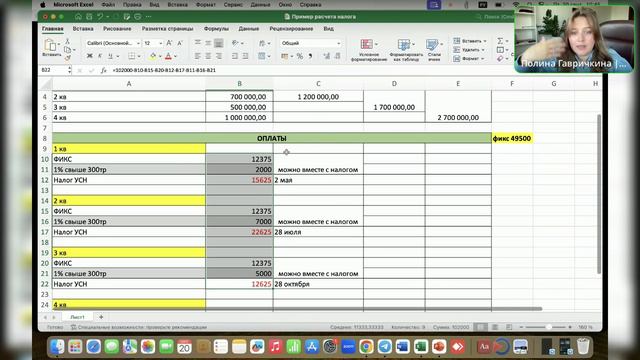
Task: Click the Paste (Вставить) clipboard icon
Action: pos(50,45)
